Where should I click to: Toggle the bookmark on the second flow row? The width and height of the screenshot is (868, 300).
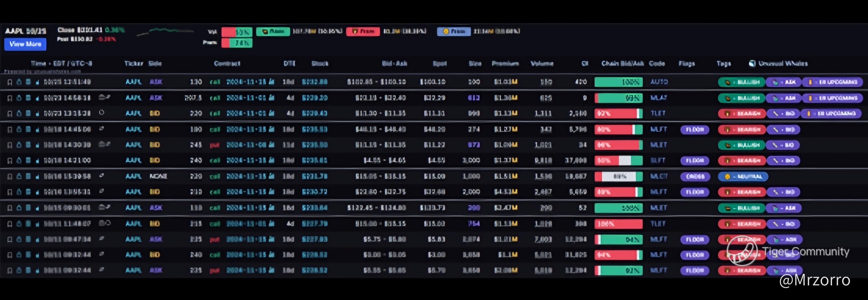10,98
